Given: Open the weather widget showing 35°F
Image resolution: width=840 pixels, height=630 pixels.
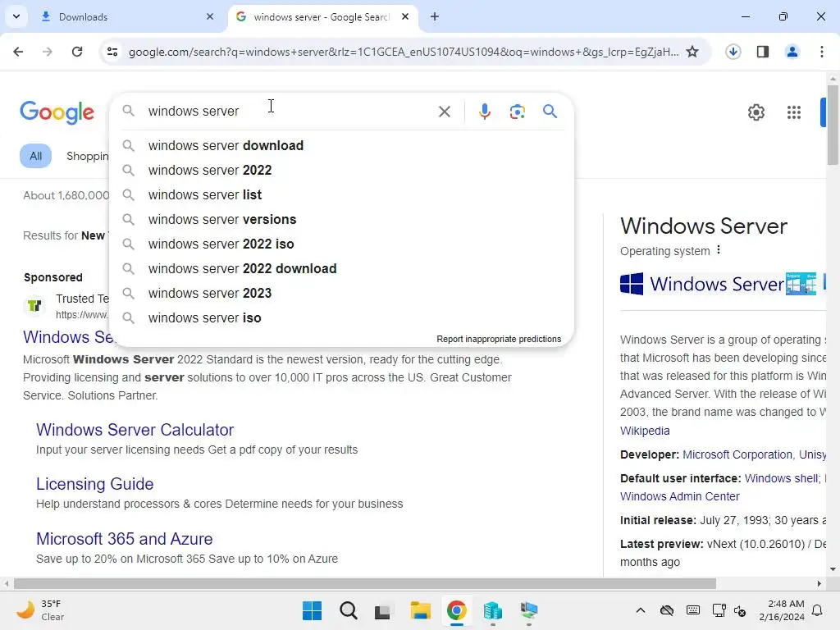Looking at the screenshot, I should pos(41,610).
